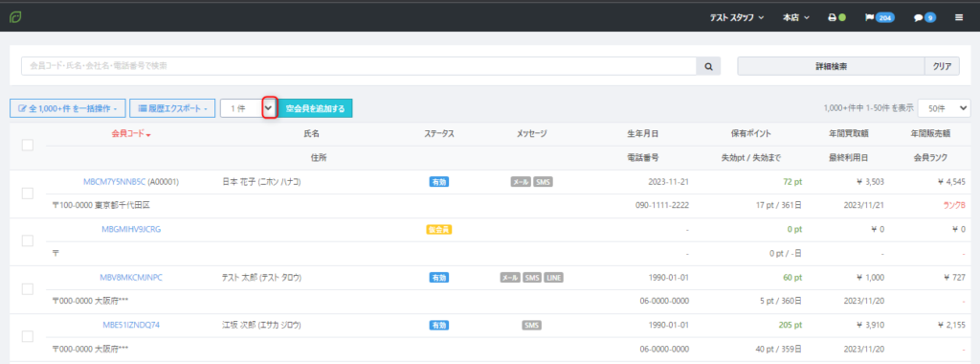Check the row for MBE51IZNDQ74
Viewport: 980px width, 364px height.
(x=28, y=336)
